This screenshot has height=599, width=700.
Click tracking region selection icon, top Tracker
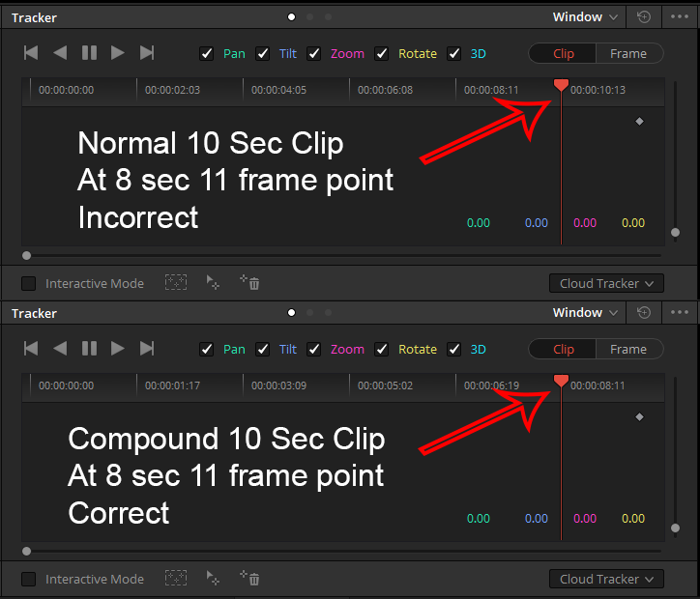coord(176,282)
